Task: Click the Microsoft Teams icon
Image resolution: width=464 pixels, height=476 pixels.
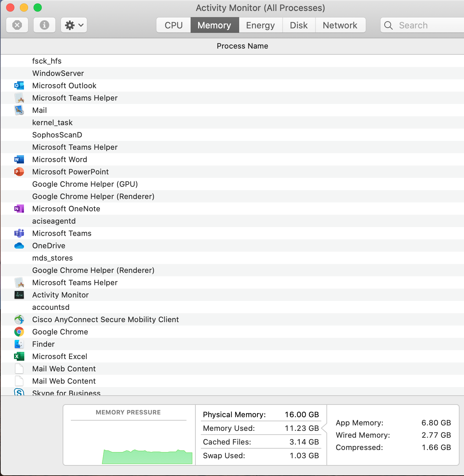Action: point(19,233)
